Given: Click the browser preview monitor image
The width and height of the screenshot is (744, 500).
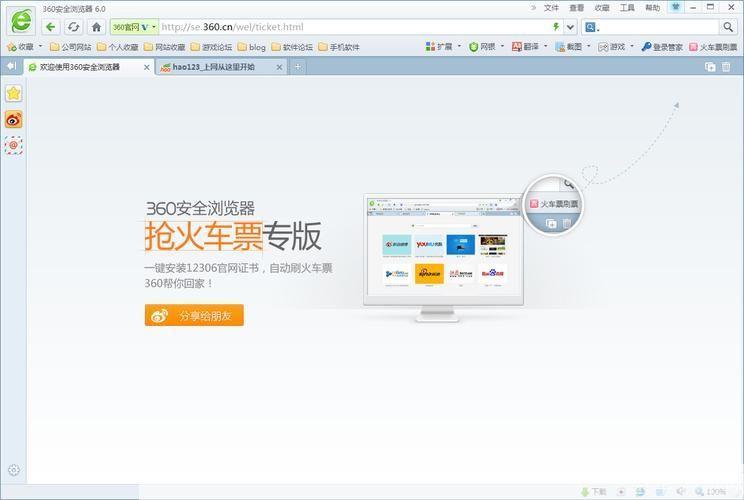Looking at the screenshot, I should [444, 256].
